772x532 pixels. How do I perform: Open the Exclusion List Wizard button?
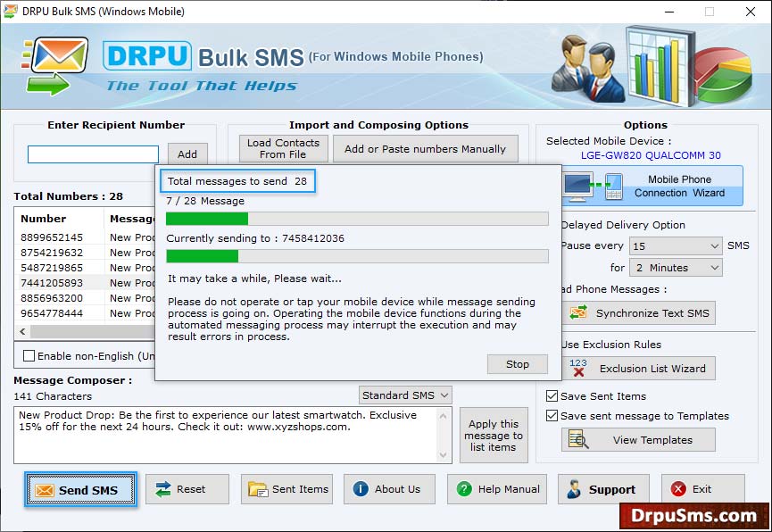638,369
